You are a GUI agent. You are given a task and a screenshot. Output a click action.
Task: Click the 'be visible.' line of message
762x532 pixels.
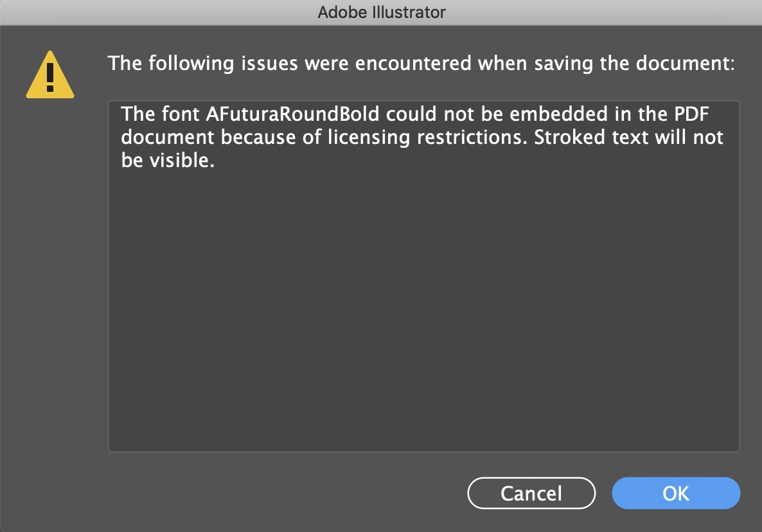click(168, 161)
